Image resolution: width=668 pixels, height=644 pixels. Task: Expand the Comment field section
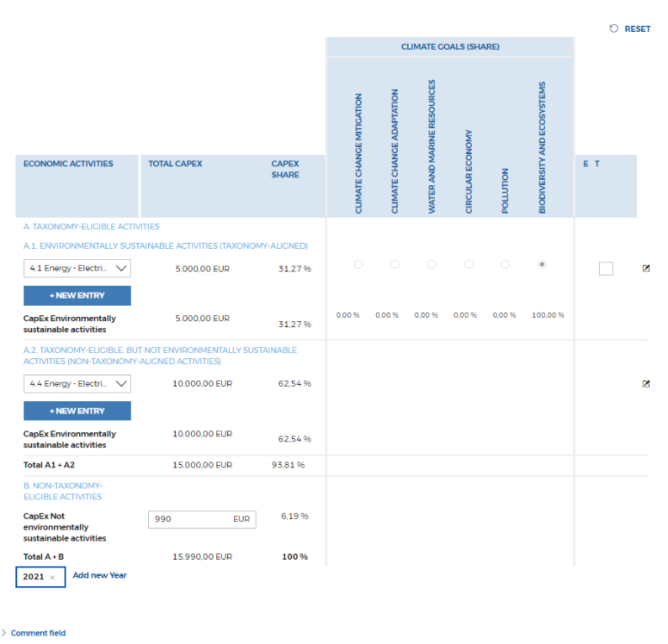pyautogui.click(x=34, y=633)
